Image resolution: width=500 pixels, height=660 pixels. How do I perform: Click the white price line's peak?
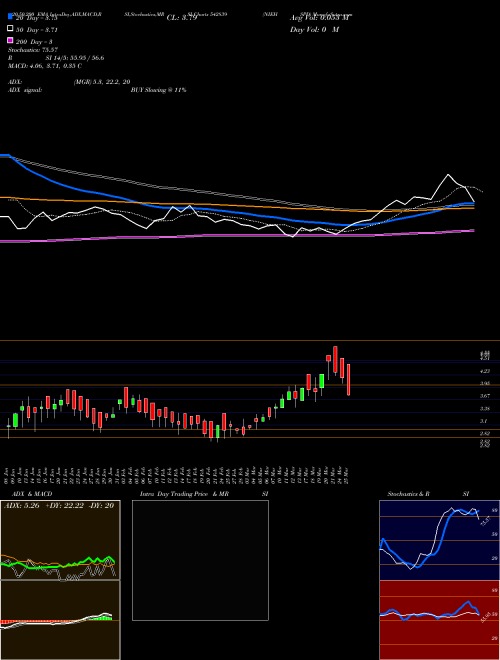[x=448, y=175]
